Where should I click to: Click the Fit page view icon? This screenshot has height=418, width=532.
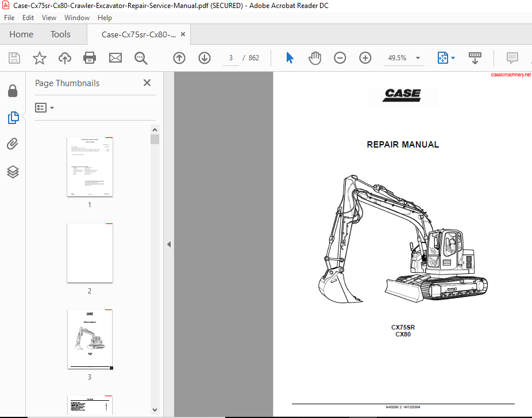443,58
